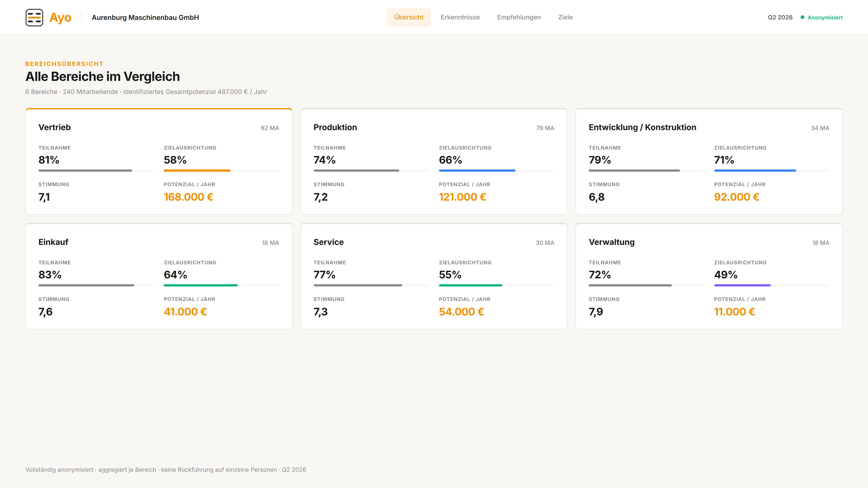This screenshot has width=868, height=488.
Task: Open the Service card title
Action: tap(328, 242)
